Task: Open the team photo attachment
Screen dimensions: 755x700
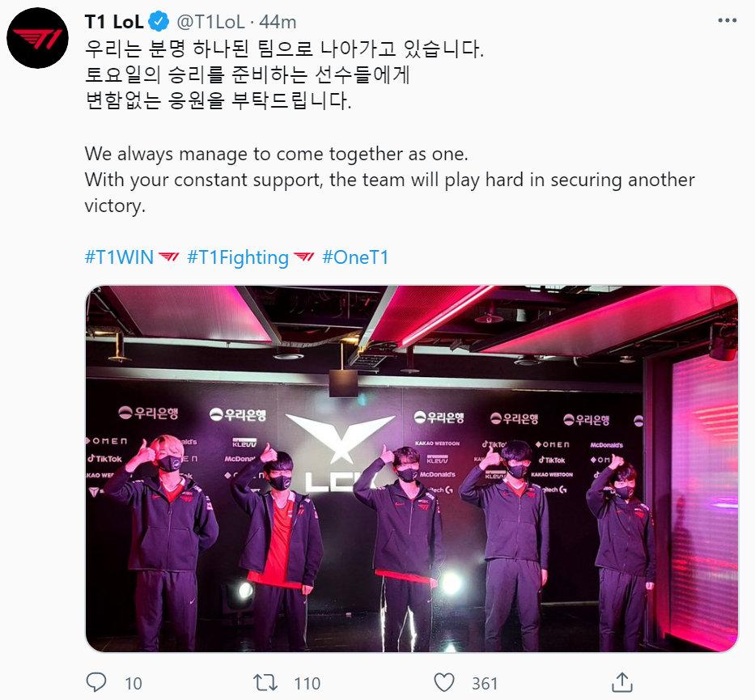Action: click(412, 469)
